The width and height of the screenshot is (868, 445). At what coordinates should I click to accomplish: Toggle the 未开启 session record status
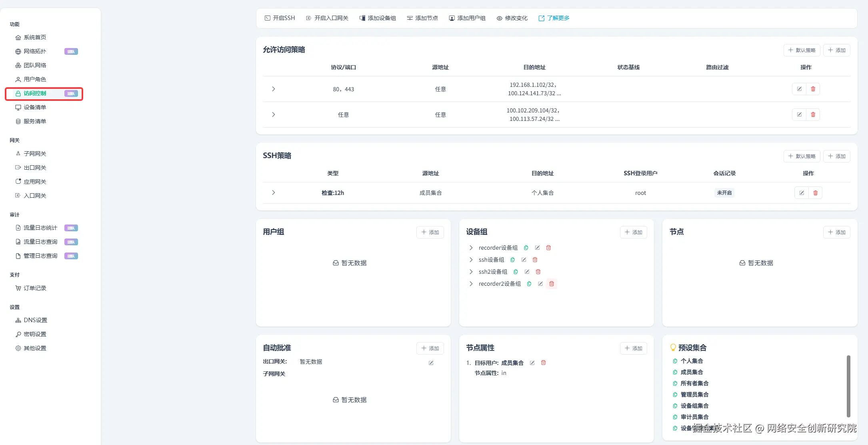(x=724, y=193)
